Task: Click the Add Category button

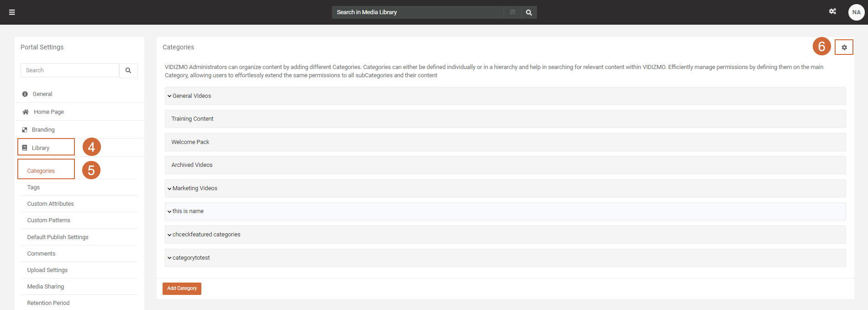Action: (x=182, y=289)
